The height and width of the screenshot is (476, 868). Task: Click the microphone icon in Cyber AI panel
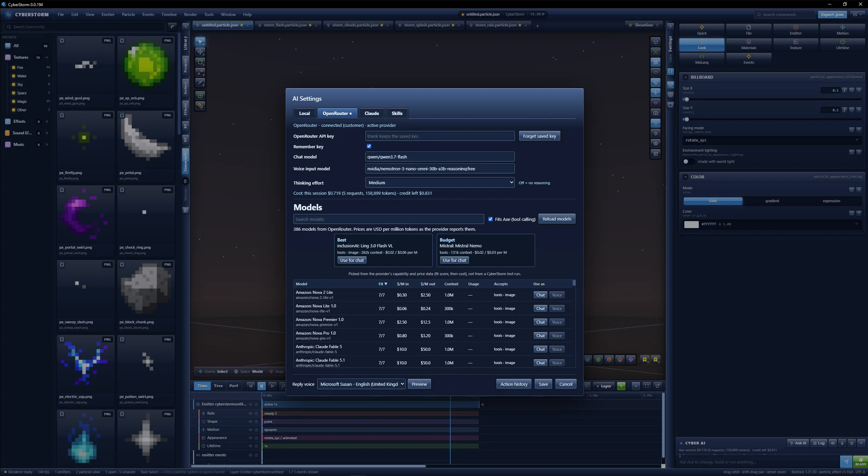pyautogui.click(x=842, y=443)
